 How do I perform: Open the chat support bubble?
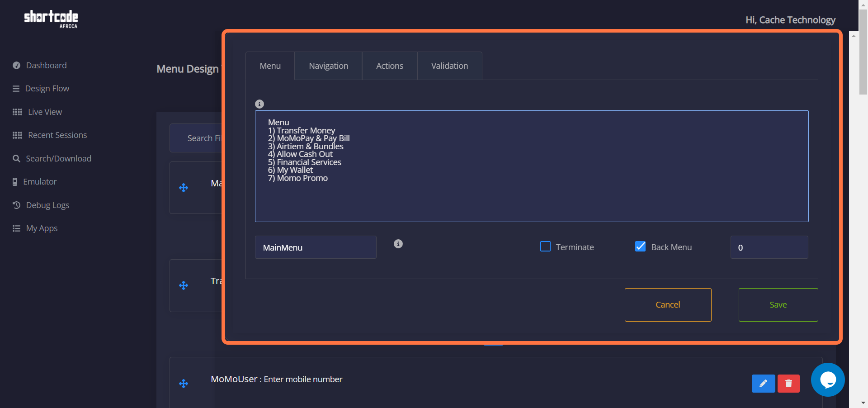pos(828,380)
